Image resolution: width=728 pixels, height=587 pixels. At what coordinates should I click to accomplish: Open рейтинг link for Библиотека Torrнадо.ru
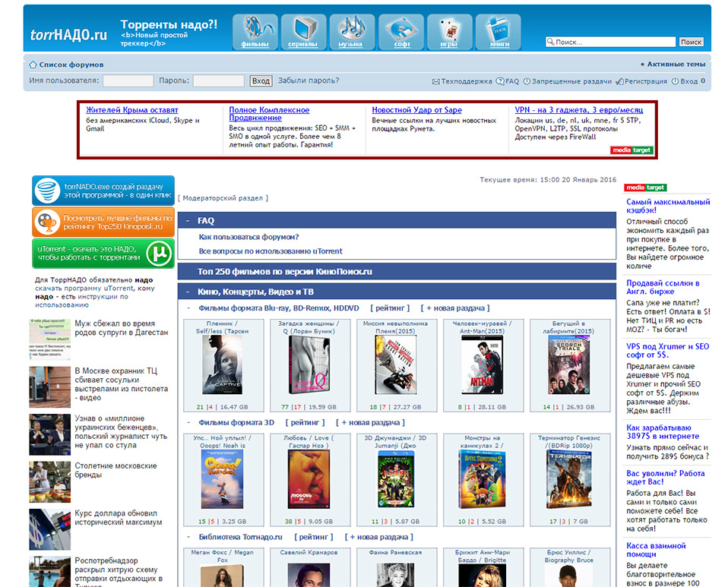pos(314,537)
